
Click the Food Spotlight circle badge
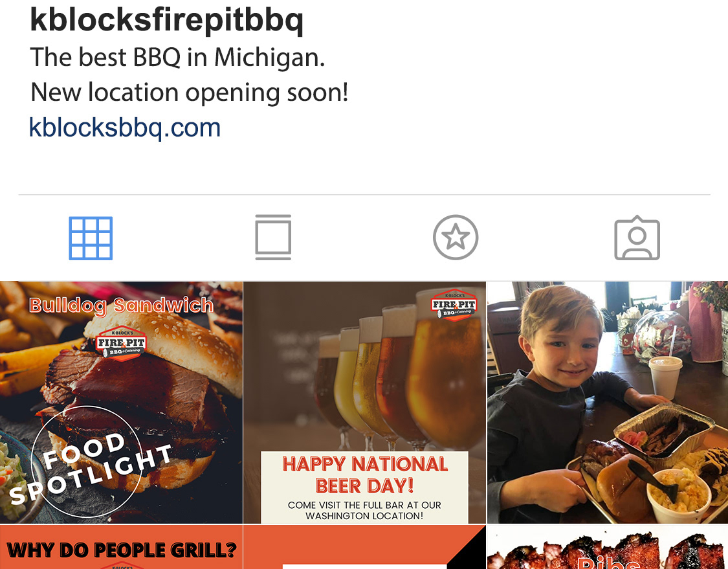[x=87, y=462]
